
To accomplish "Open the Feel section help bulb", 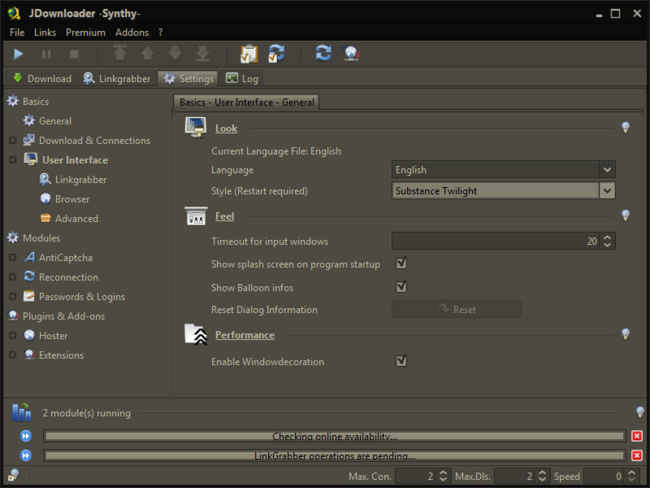I will coord(626,215).
